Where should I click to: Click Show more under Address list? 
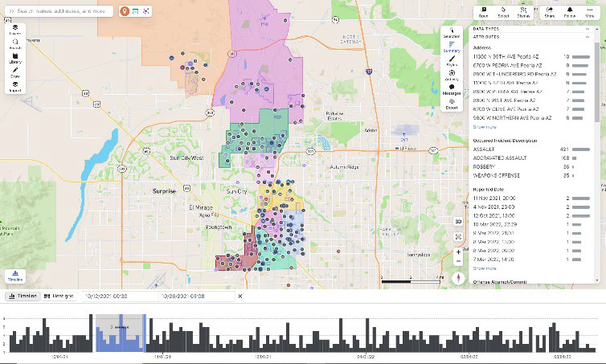485,127
